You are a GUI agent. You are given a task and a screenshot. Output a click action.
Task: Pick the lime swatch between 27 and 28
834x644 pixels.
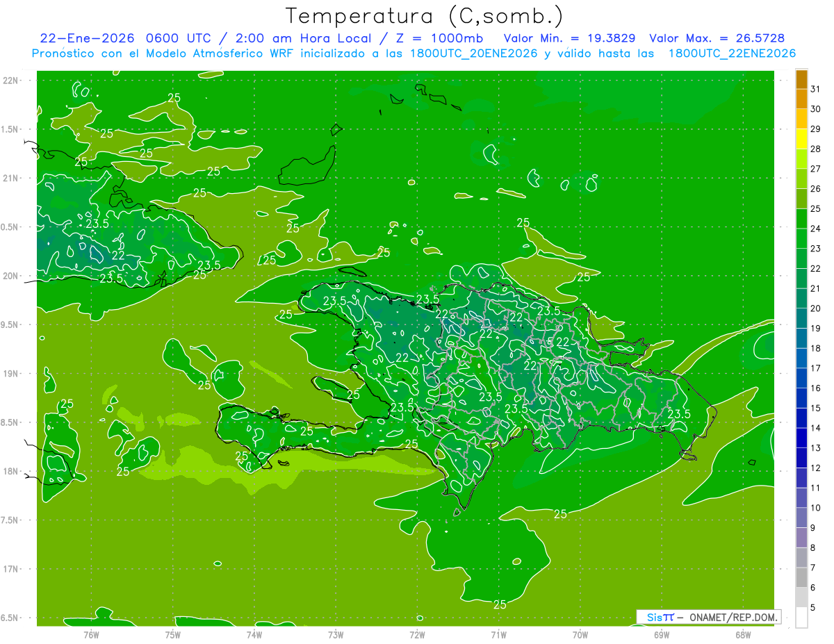[x=801, y=158]
